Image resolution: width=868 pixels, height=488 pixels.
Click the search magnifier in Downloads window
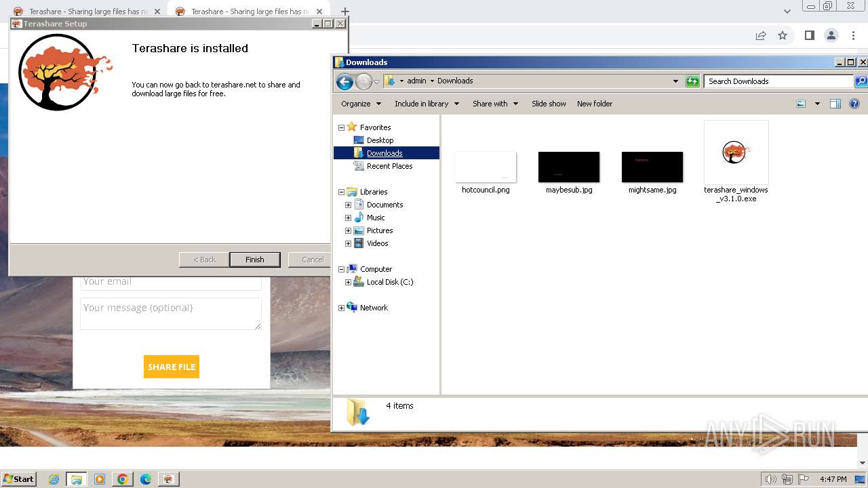pos(861,81)
